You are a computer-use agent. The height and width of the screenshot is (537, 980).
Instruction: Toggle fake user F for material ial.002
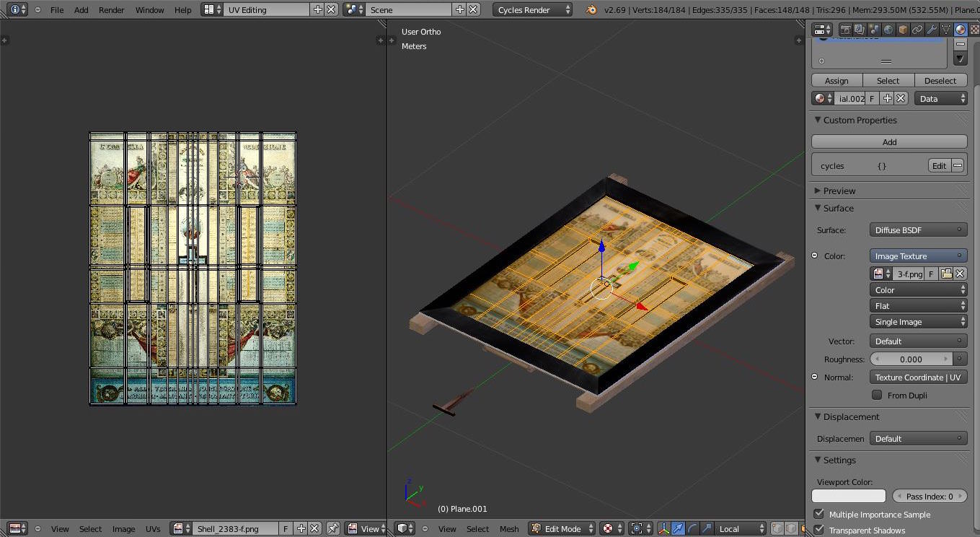coord(872,98)
